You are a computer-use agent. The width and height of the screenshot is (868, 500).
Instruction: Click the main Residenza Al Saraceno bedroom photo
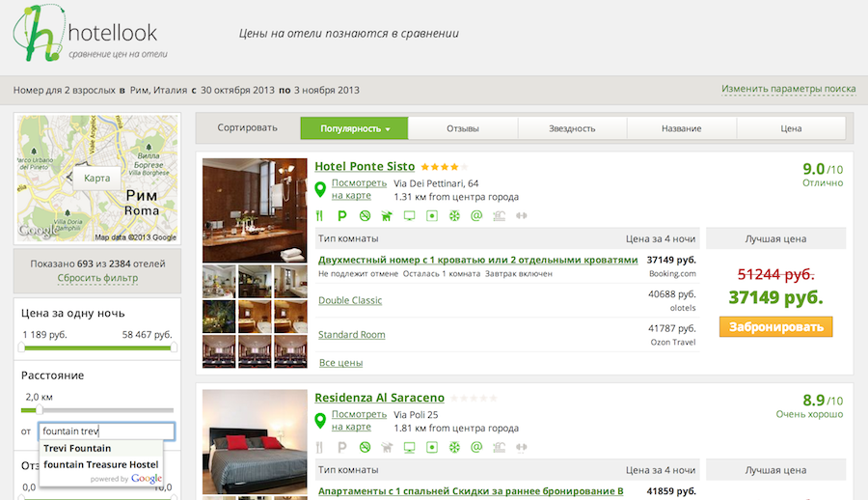(255, 442)
